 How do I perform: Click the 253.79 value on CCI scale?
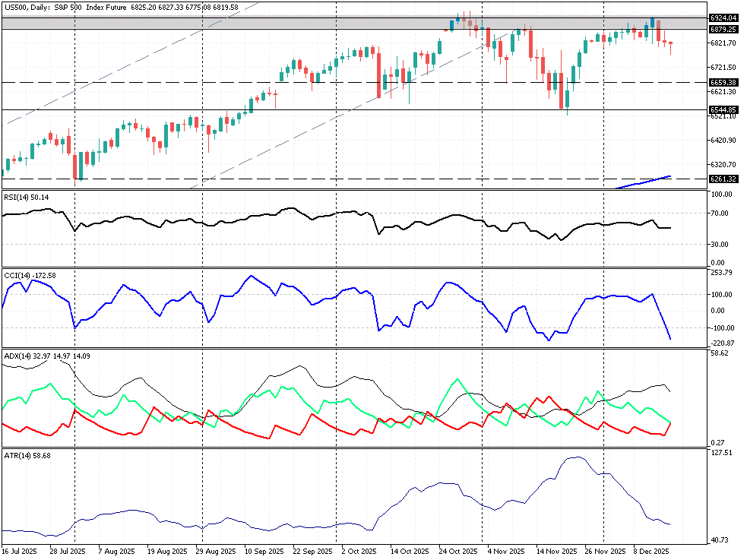[x=721, y=272]
